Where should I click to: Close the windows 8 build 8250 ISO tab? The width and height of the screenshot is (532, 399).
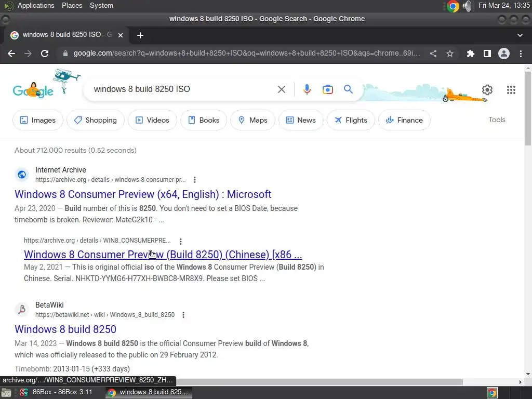(121, 35)
